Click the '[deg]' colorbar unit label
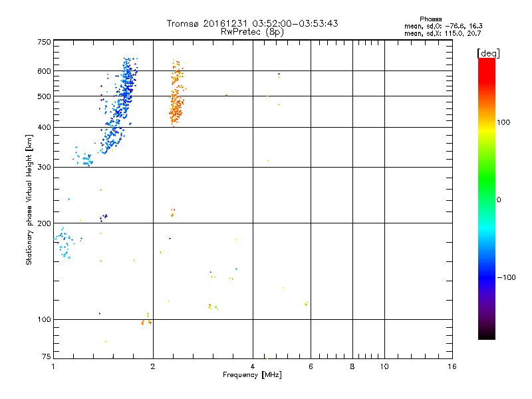532x399 pixels. (x=489, y=53)
